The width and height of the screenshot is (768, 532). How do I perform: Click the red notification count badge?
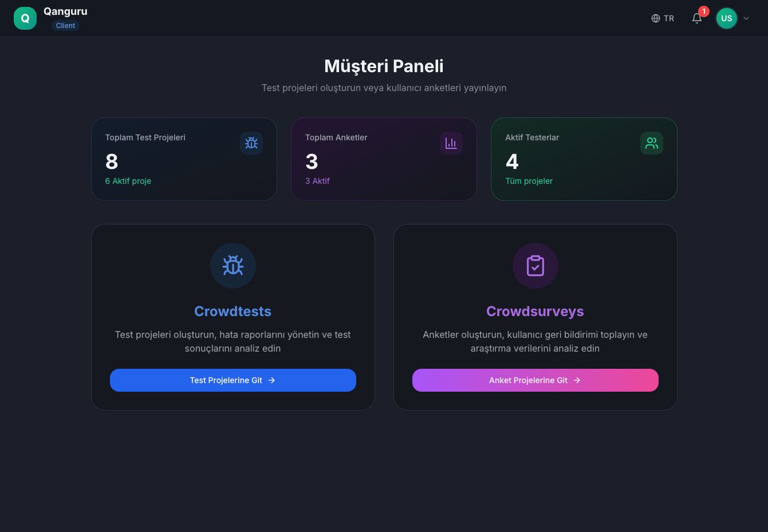point(704,11)
